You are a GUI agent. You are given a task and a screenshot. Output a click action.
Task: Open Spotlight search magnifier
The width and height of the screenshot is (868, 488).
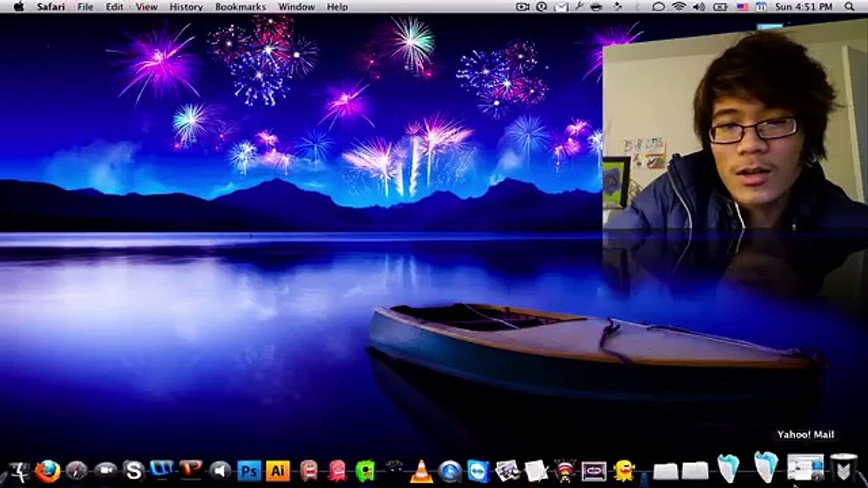(x=850, y=7)
